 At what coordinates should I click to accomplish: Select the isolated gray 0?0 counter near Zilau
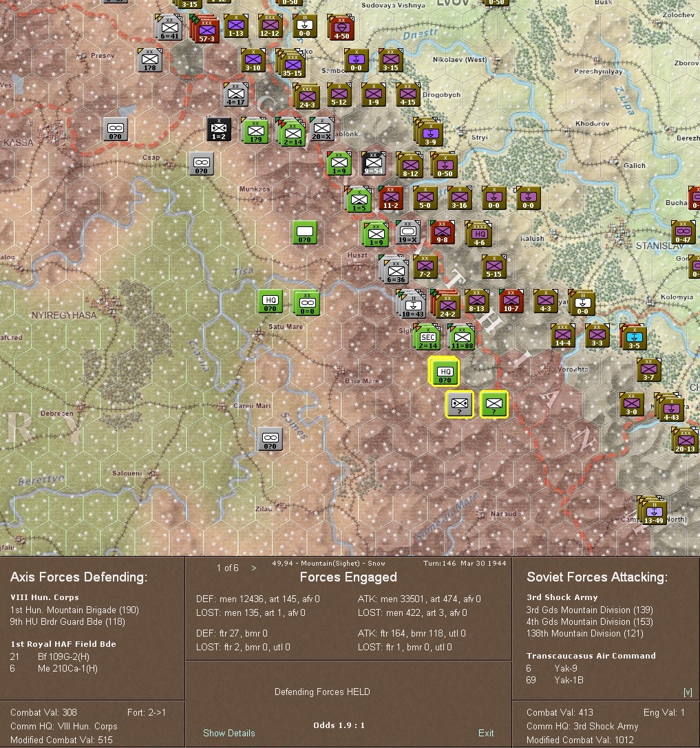click(x=270, y=439)
